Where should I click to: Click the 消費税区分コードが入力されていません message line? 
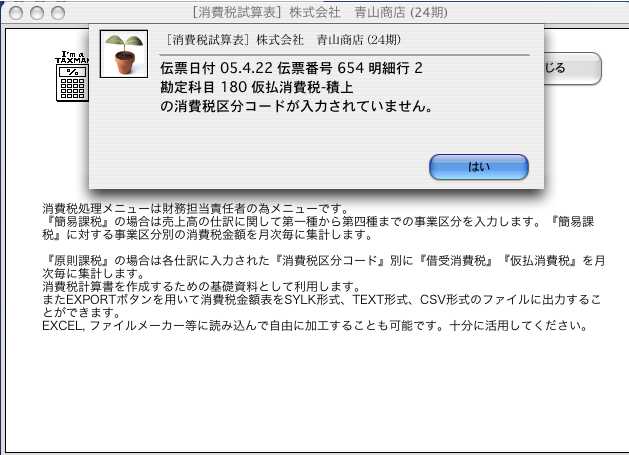pyautogui.click(x=297, y=106)
